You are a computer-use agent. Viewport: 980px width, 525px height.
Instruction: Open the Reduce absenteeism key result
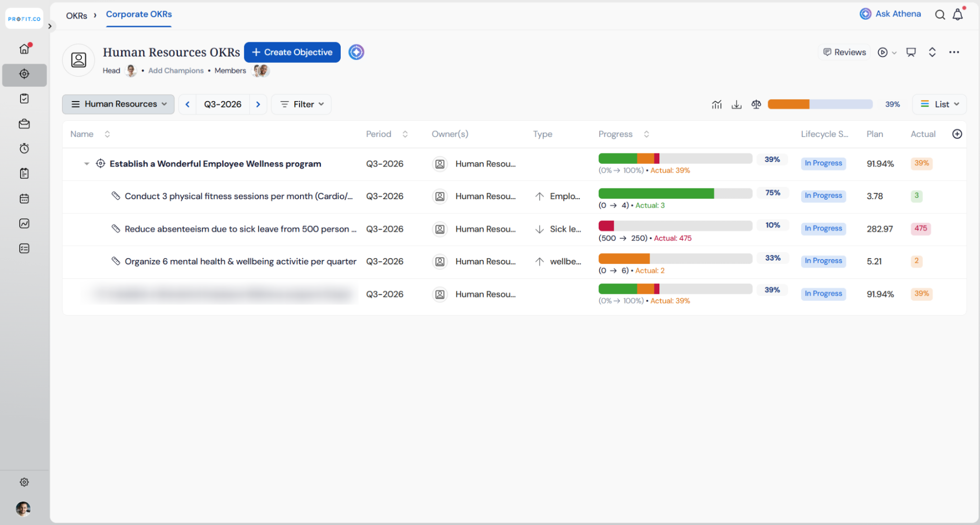(240, 229)
